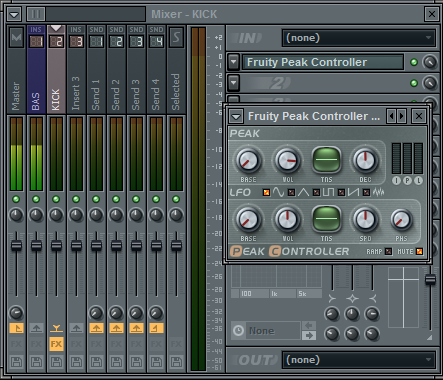
Task: Select the 5k EQ band label
Action: [x=302, y=294]
